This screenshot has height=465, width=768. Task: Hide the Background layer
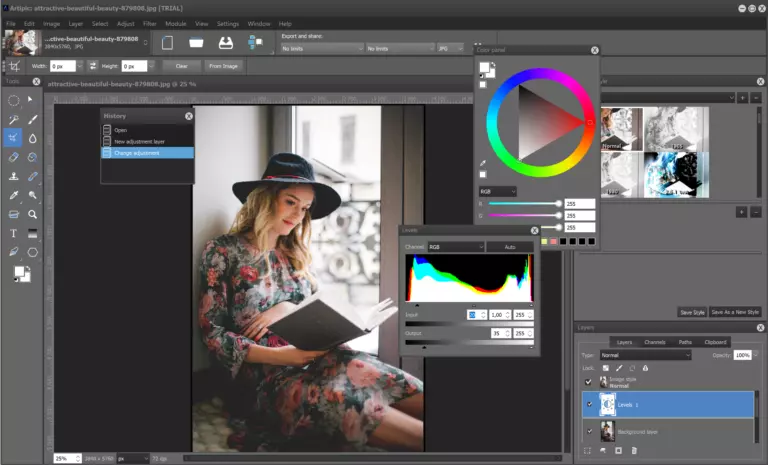pos(589,431)
